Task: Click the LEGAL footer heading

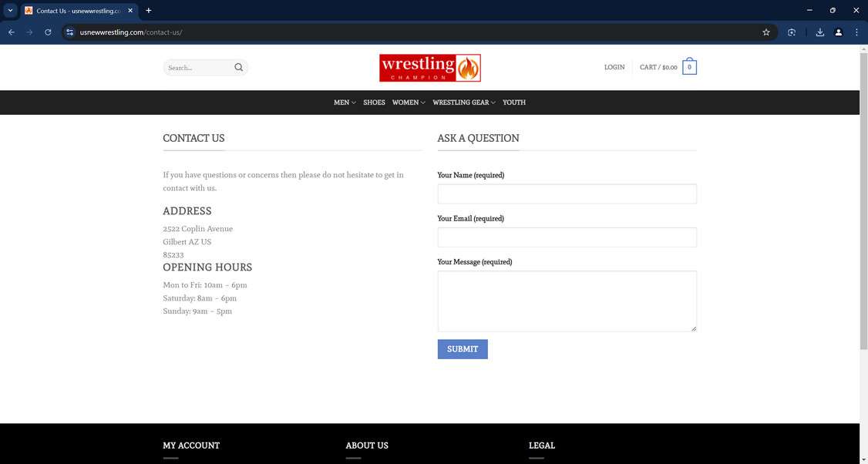Action: pyautogui.click(x=542, y=446)
